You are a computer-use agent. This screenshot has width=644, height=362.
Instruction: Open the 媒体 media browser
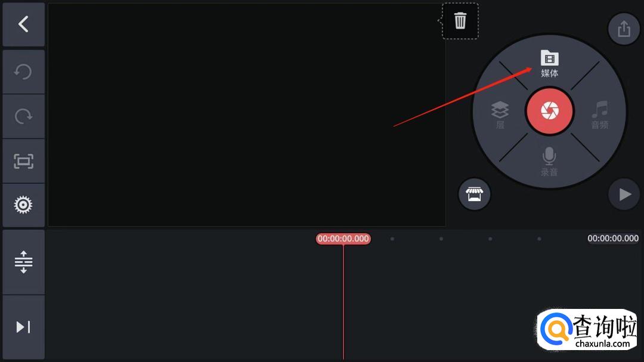click(x=549, y=64)
